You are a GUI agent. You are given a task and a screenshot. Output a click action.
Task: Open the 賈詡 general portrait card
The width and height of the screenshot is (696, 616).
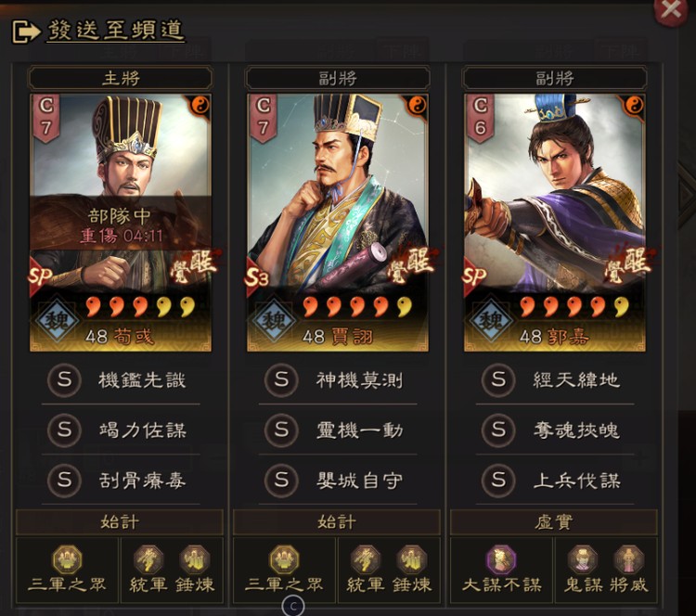tap(338, 223)
